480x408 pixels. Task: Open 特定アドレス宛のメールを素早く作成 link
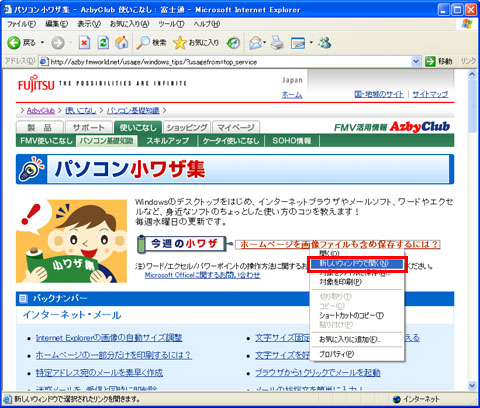pyautogui.click(x=99, y=373)
